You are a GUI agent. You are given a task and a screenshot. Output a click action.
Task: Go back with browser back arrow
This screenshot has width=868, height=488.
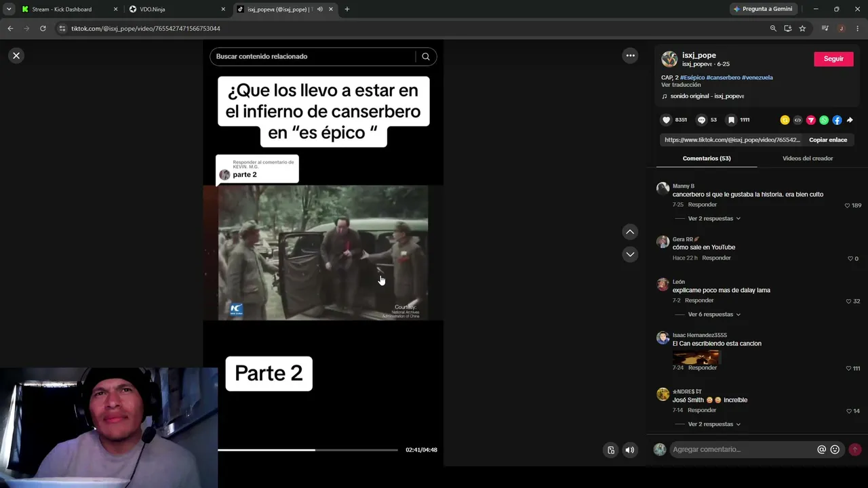pos(10,28)
